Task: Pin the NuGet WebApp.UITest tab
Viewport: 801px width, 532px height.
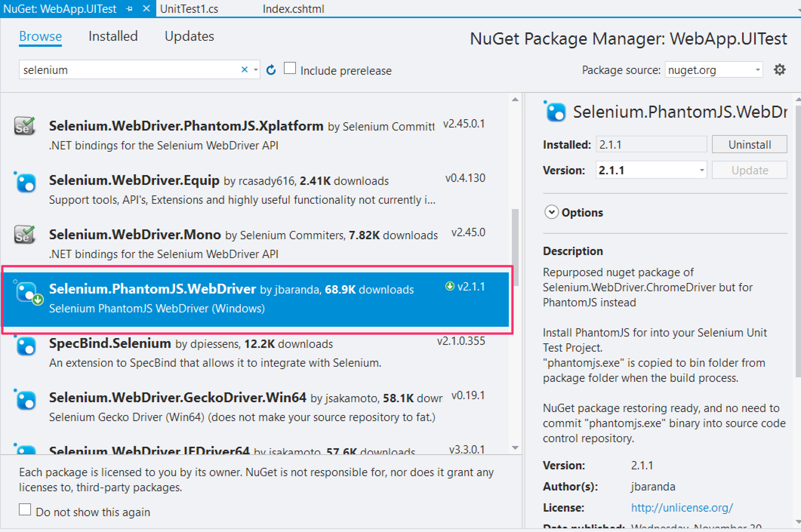Action: 129,9
